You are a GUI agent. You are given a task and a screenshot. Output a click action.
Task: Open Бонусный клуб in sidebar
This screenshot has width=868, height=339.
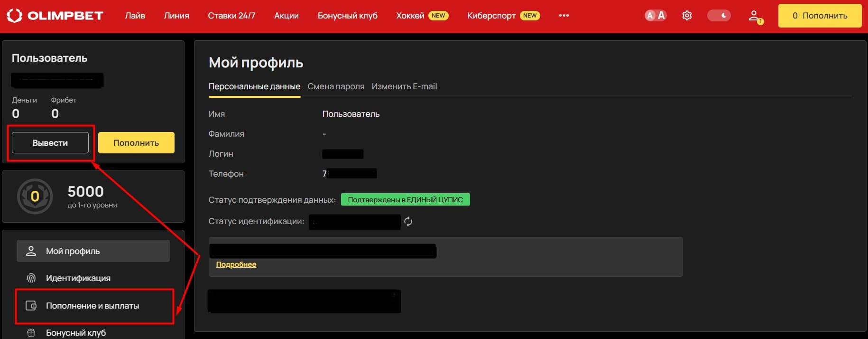(93, 333)
